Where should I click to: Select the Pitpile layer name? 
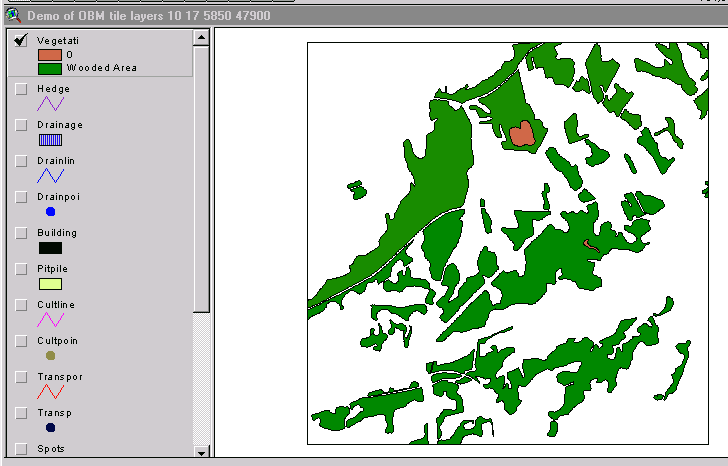click(x=52, y=269)
